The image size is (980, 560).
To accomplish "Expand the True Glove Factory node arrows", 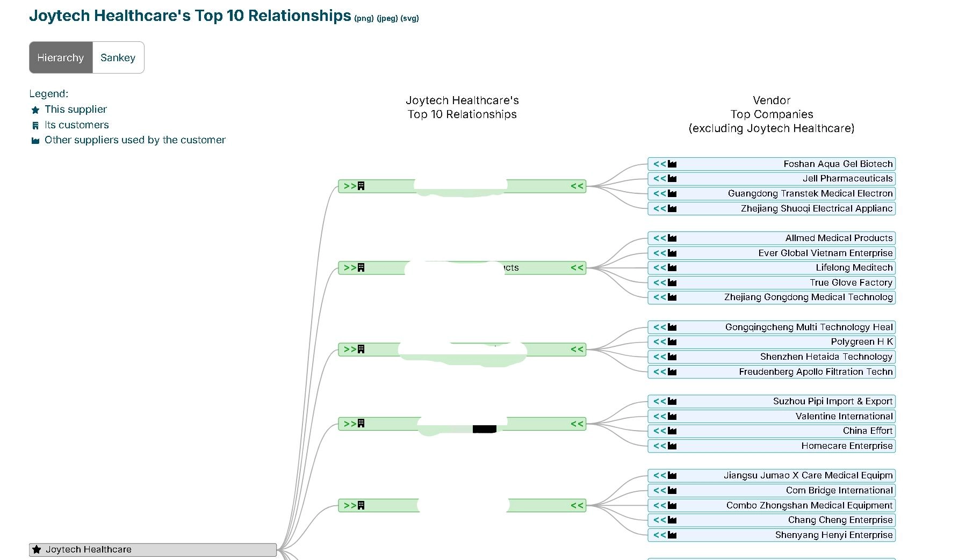I will [x=659, y=283].
